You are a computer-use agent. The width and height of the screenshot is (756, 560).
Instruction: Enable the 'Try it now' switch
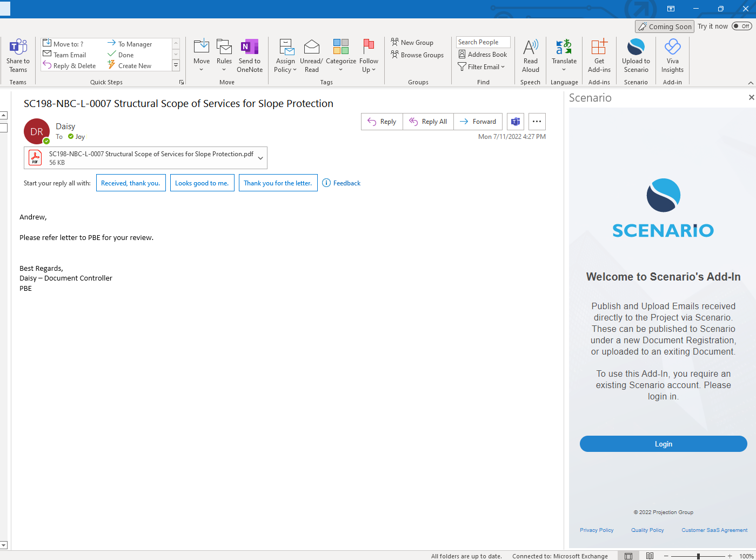pyautogui.click(x=741, y=25)
